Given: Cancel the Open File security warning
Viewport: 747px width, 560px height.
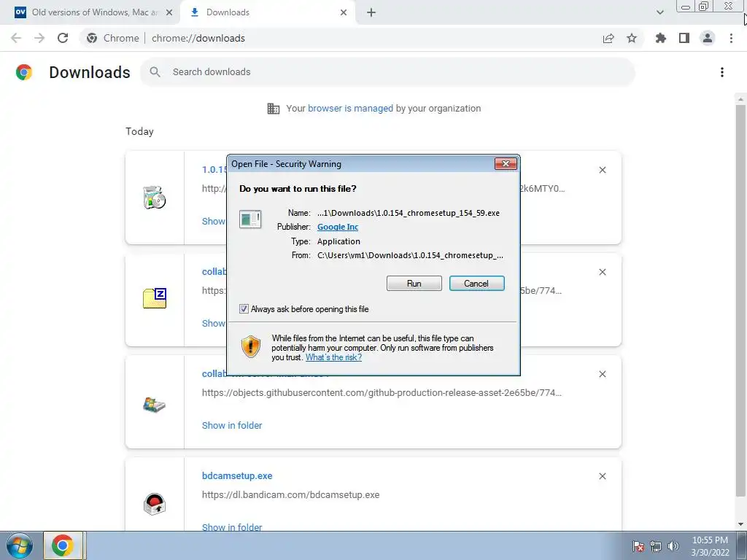Looking at the screenshot, I should click(x=476, y=284).
